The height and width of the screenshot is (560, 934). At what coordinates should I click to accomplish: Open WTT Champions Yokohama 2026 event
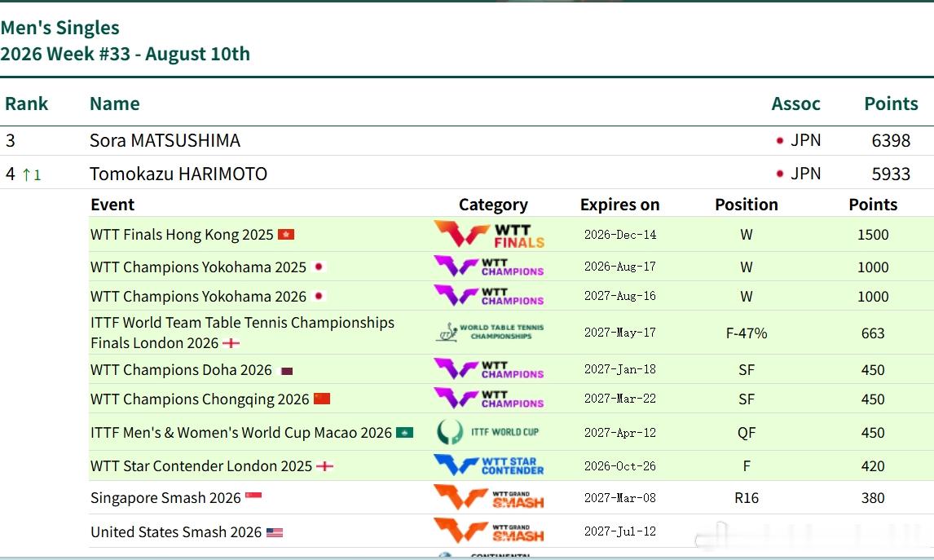pos(198,296)
